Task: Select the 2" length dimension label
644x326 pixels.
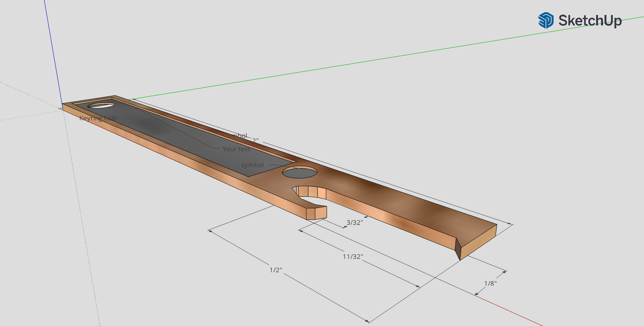Action: [x=255, y=141]
